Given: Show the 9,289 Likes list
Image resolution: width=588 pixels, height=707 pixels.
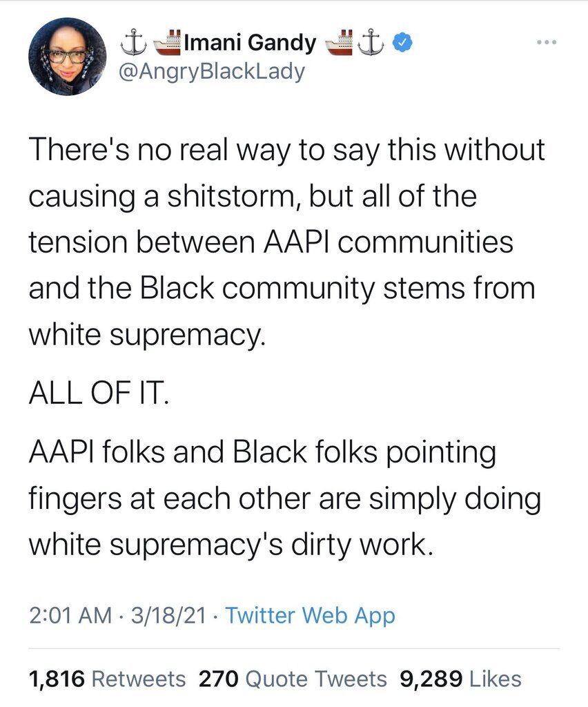Looking at the screenshot, I should 460,679.
